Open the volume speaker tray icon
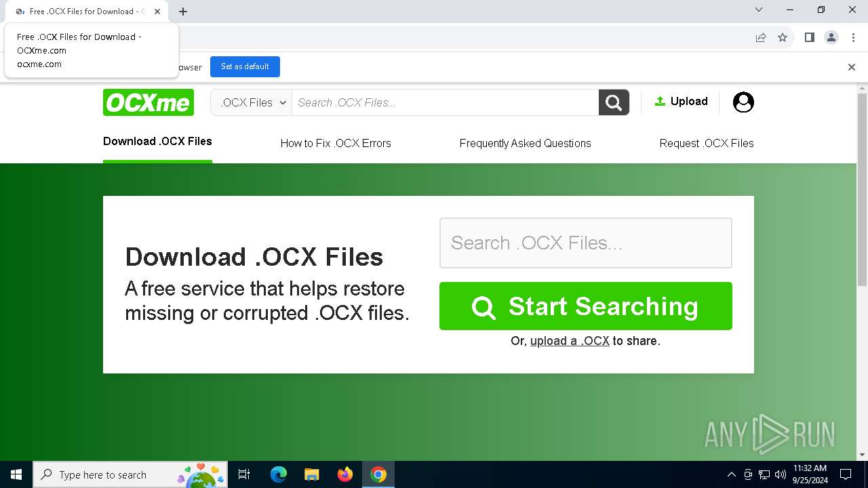868x488 pixels. 780,474
